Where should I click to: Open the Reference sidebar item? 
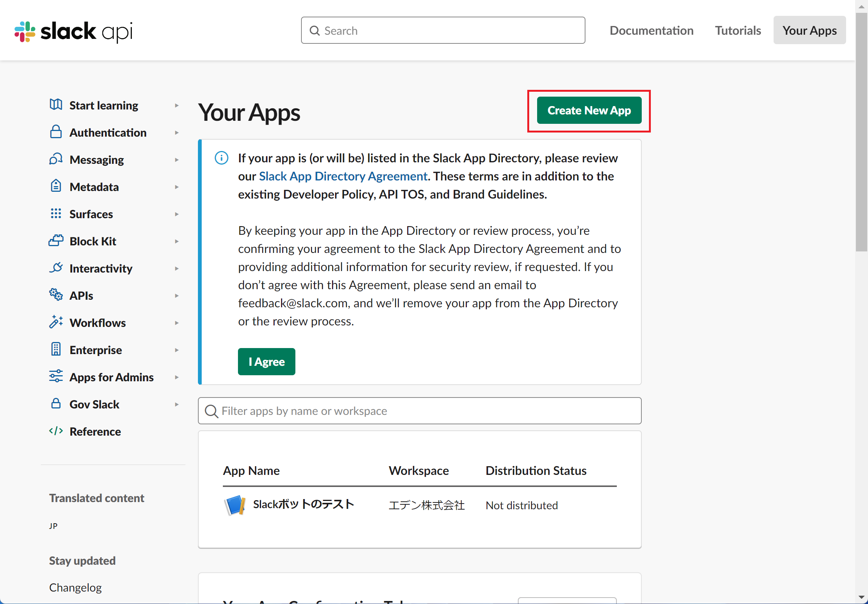tap(95, 432)
